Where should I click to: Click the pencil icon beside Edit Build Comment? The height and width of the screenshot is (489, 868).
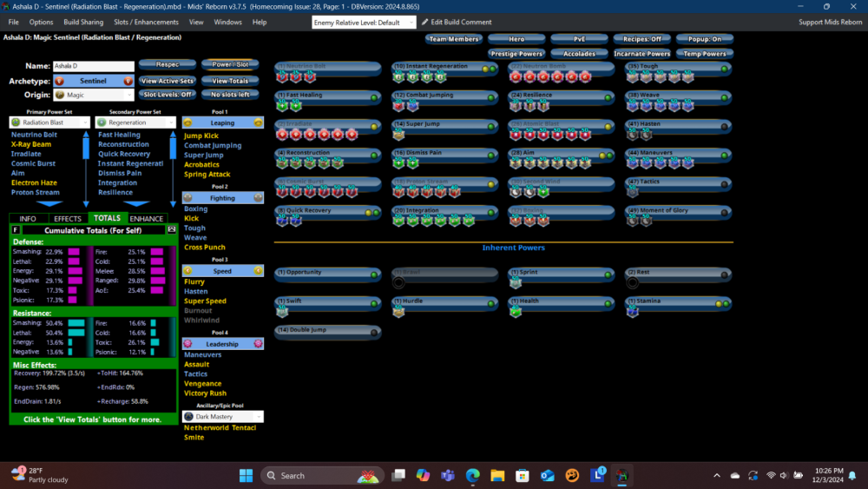click(425, 22)
